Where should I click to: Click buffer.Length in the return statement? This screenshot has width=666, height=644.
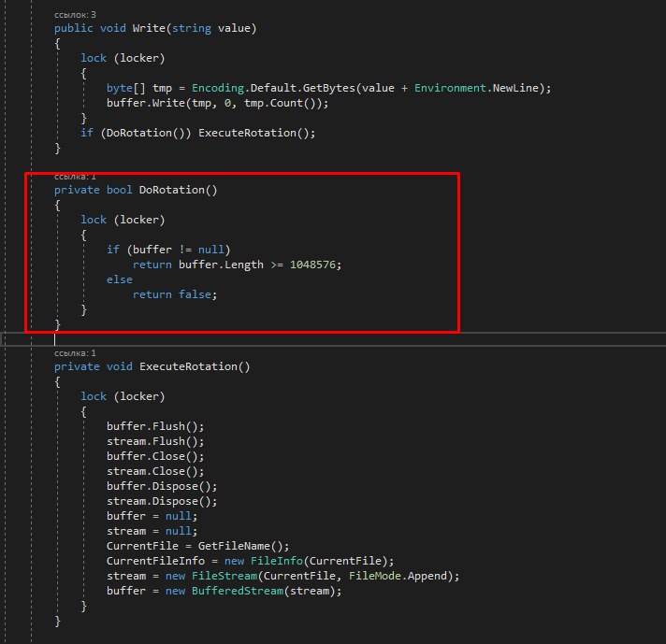tap(221, 265)
